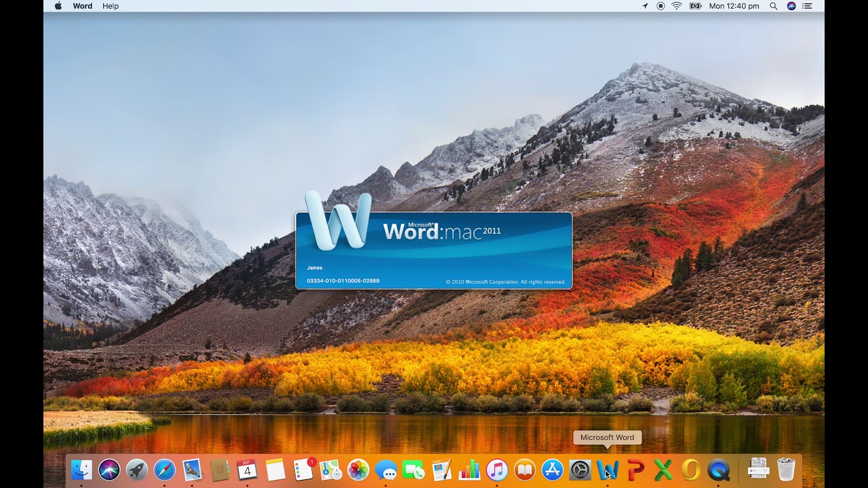Image resolution: width=868 pixels, height=488 pixels.
Task: Click the Word:mac 2011 splash screen
Action: pyautogui.click(x=434, y=250)
